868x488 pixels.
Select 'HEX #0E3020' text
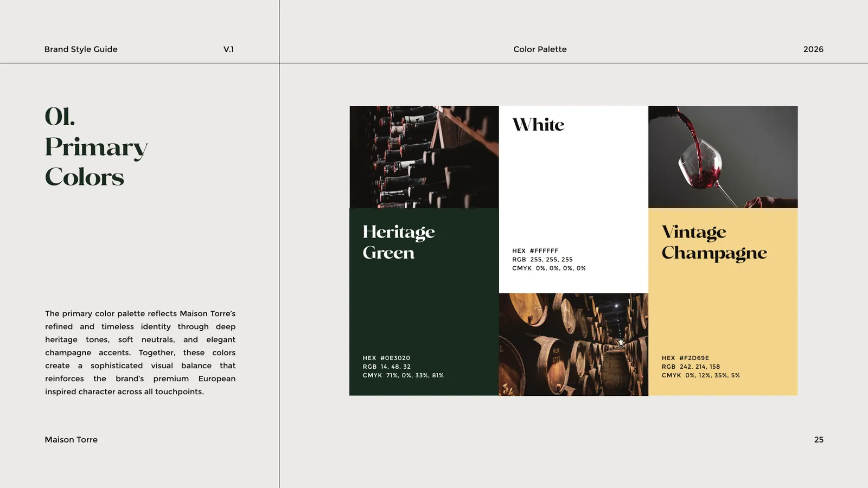click(386, 358)
